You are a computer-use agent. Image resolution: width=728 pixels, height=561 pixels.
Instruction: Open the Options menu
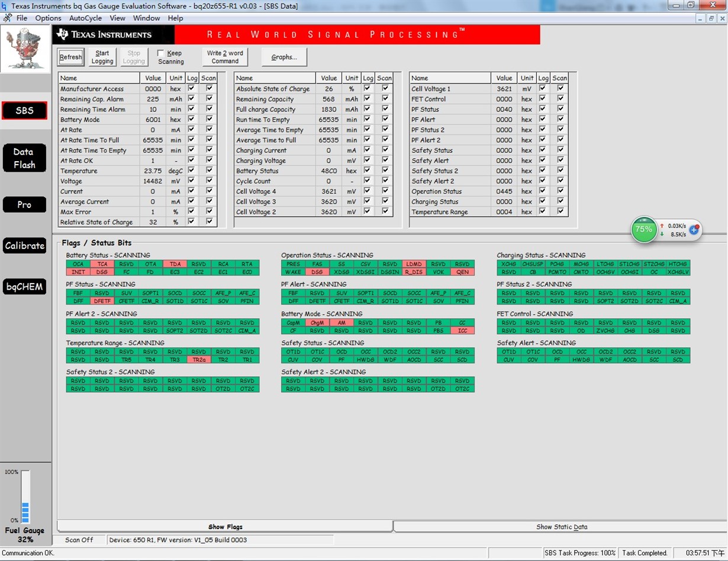click(x=48, y=18)
